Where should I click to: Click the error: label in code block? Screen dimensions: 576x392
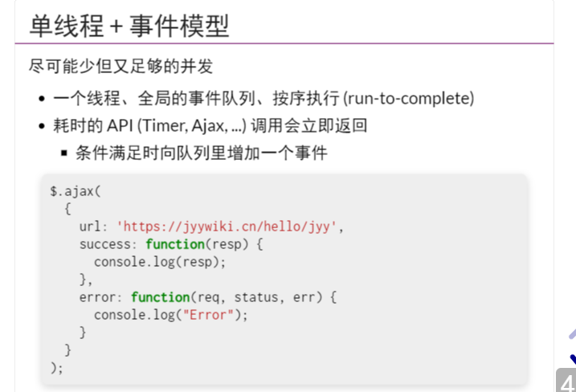(100, 297)
